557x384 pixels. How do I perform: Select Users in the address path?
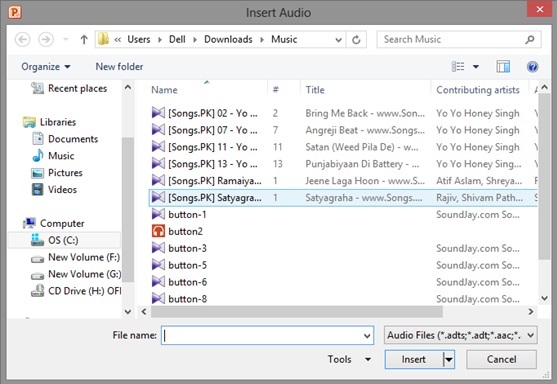point(139,39)
